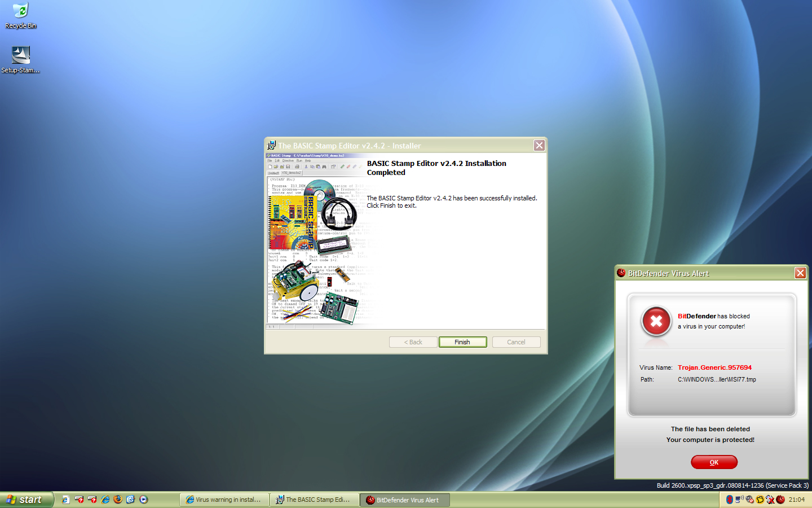Click the third Quick Launch icon with red question mark
The height and width of the screenshot is (508, 812).
click(92, 500)
